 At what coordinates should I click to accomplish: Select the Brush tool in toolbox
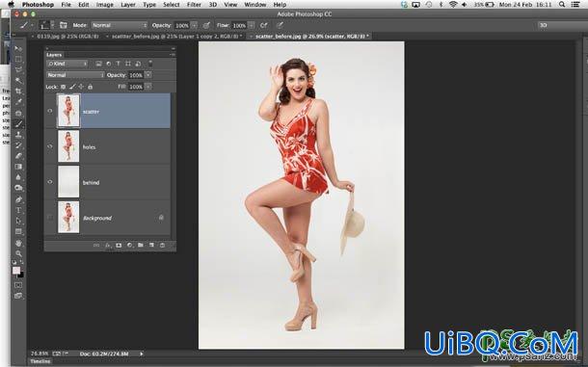point(18,123)
